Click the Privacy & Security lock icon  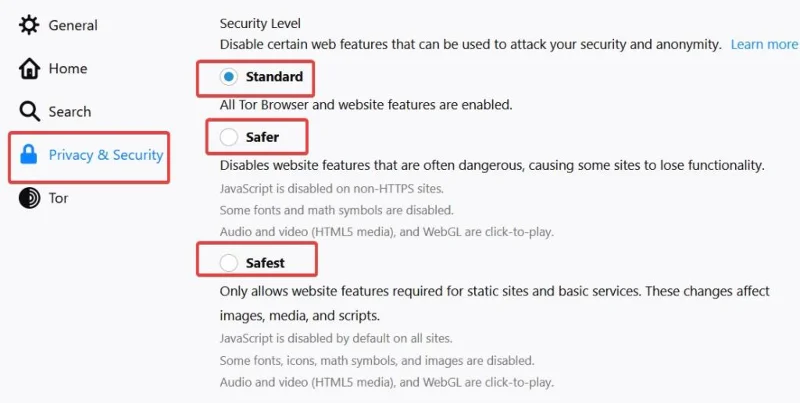click(x=29, y=155)
